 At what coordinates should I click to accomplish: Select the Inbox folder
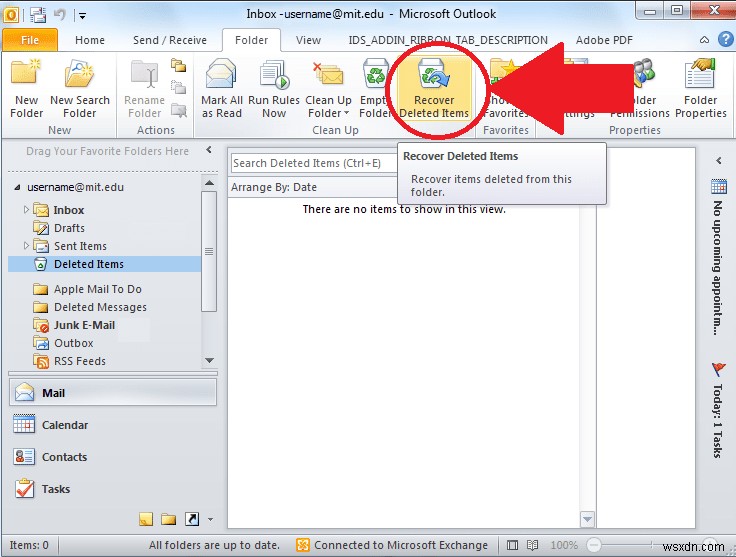tap(68, 210)
